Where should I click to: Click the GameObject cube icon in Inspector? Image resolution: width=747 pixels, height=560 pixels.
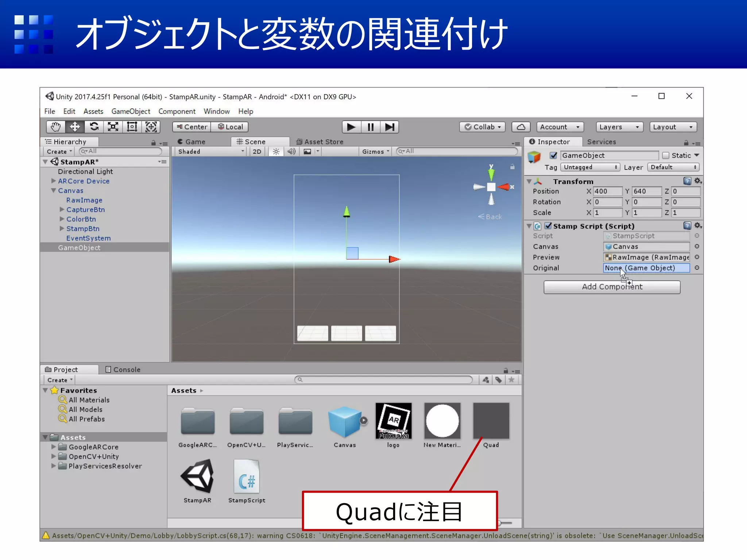point(534,157)
